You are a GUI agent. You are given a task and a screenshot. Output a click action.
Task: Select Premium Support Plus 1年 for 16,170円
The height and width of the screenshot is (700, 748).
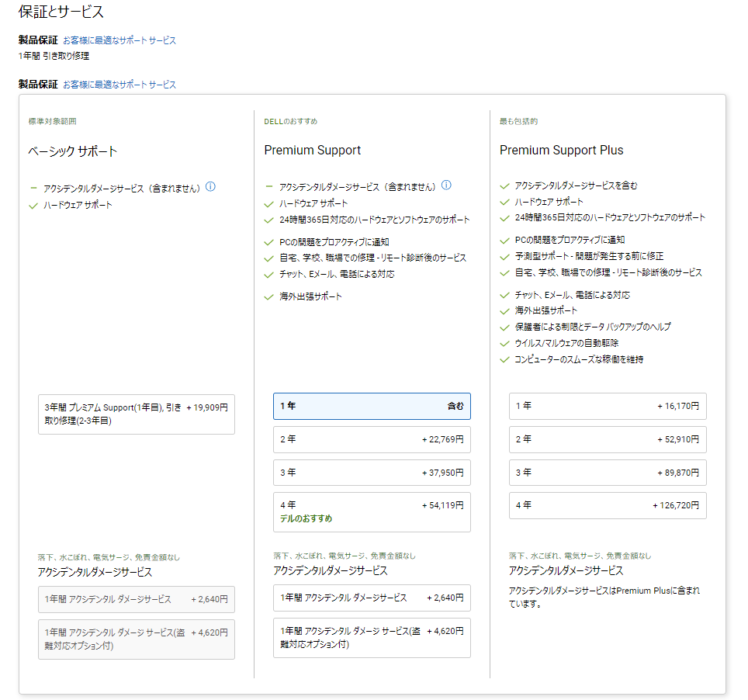point(608,406)
